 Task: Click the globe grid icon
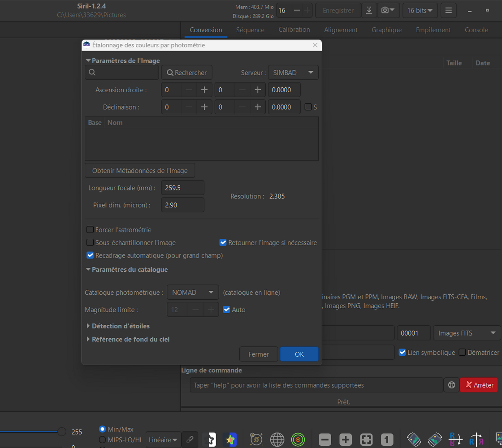point(277,439)
